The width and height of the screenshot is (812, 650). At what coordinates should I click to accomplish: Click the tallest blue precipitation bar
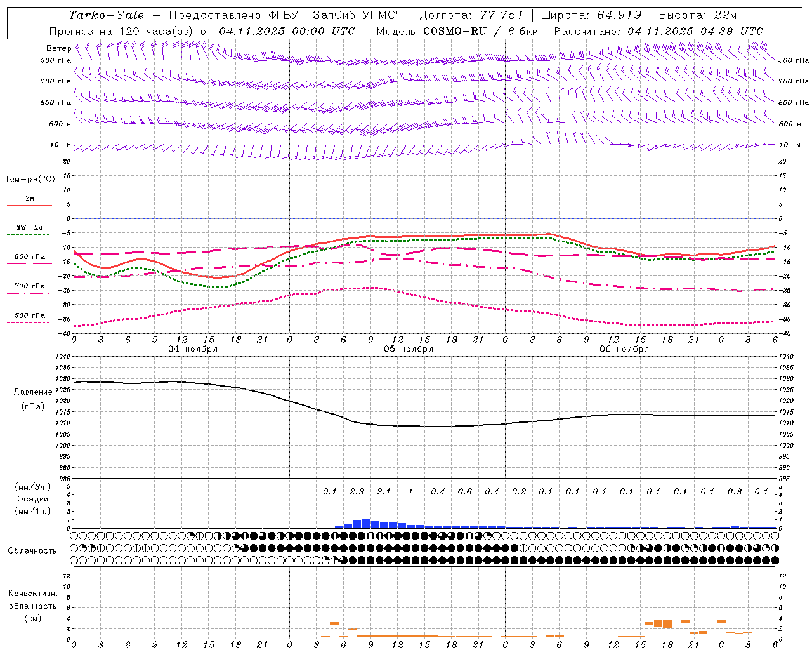point(366,523)
